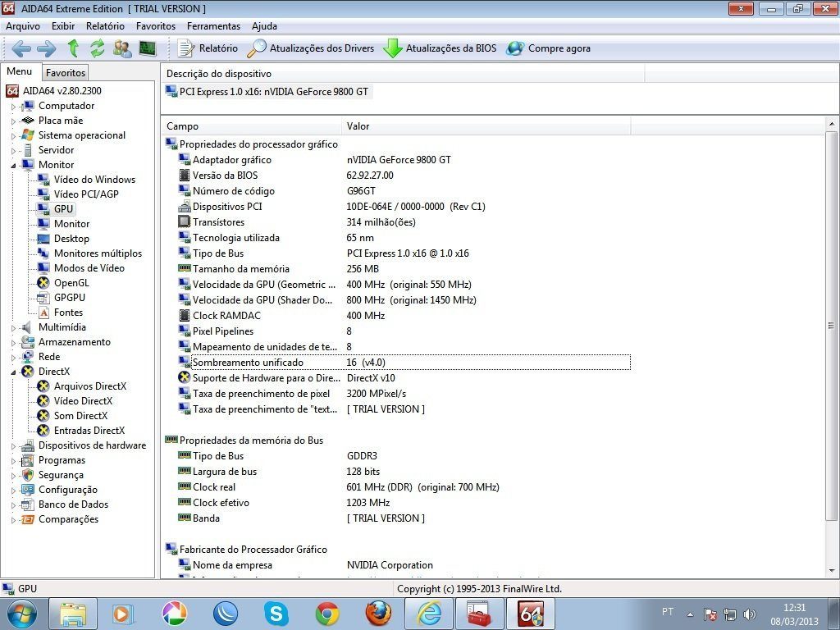Image resolution: width=840 pixels, height=630 pixels.
Task: Click the Valor column header
Action: 486,126
